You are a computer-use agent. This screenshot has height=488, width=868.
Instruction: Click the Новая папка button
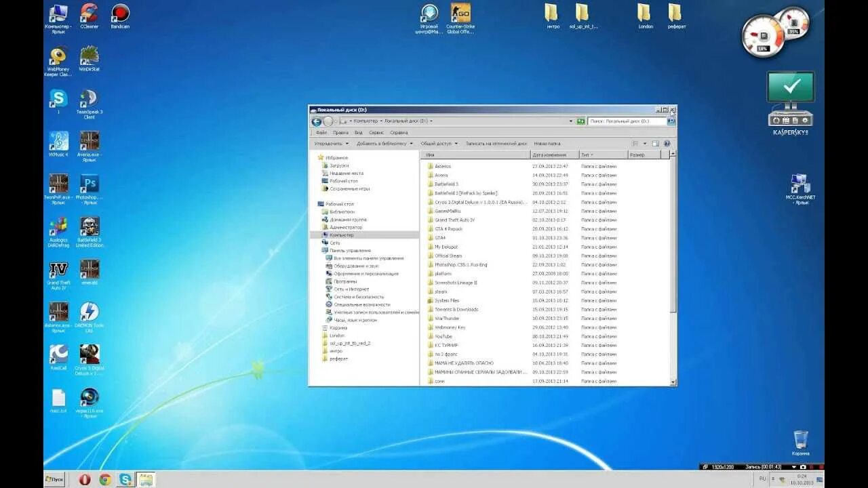tap(547, 144)
